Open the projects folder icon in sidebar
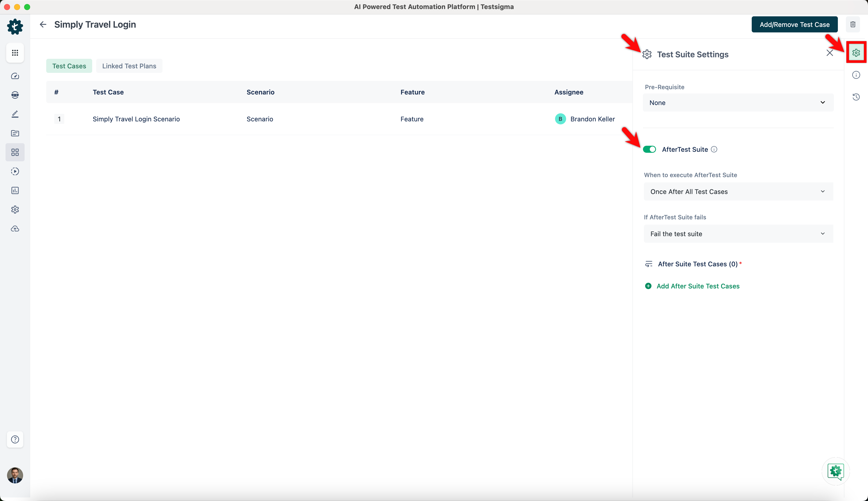Image resolution: width=868 pixels, height=501 pixels. 15,133
